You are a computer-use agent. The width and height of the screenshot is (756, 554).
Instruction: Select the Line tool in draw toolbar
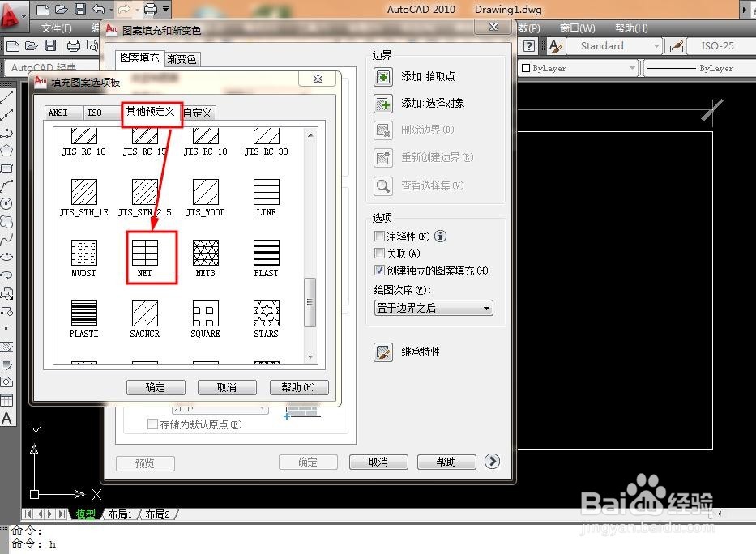coord(6,97)
